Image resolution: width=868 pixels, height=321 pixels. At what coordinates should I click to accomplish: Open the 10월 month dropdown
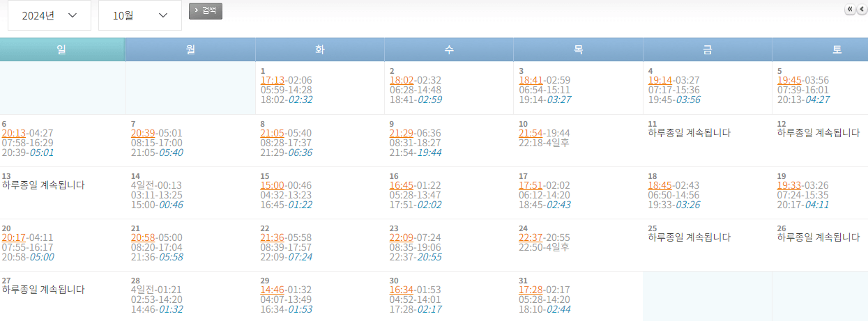140,15
